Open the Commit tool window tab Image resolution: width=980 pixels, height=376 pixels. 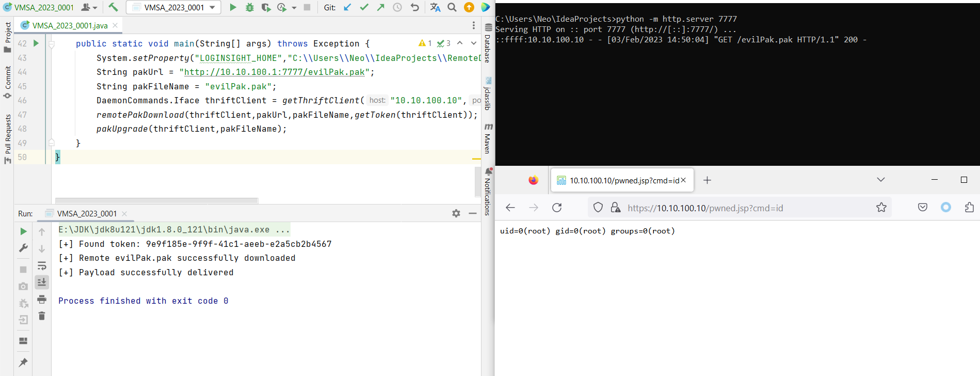(7, 82)
